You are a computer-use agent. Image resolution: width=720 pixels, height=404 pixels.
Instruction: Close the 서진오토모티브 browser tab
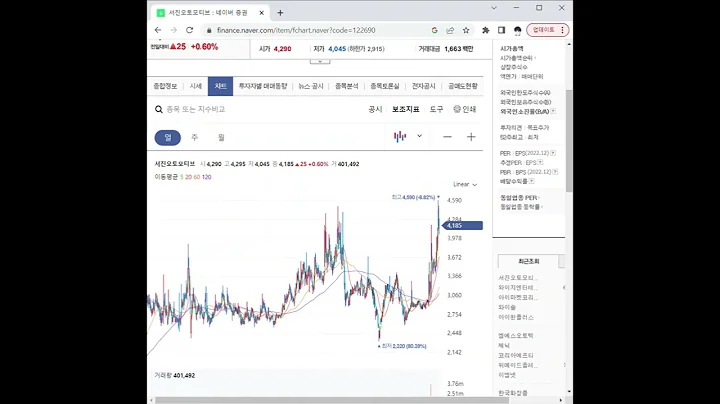(x=262, y=13)
